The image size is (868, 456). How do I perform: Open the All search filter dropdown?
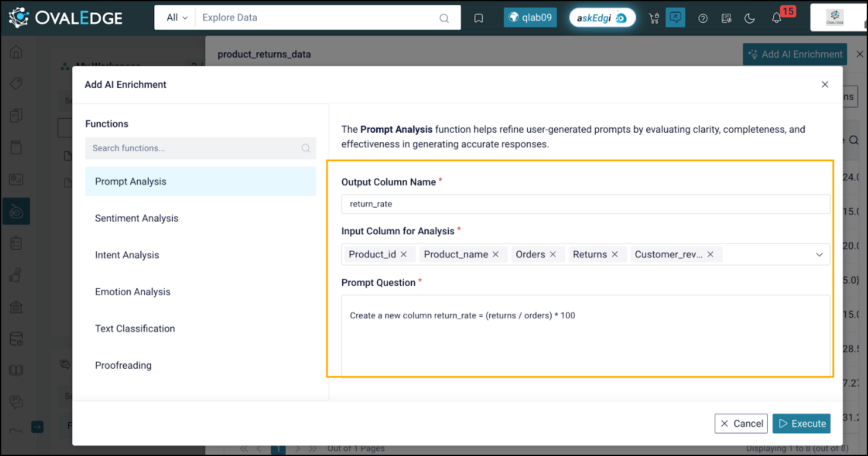point(177,18)
